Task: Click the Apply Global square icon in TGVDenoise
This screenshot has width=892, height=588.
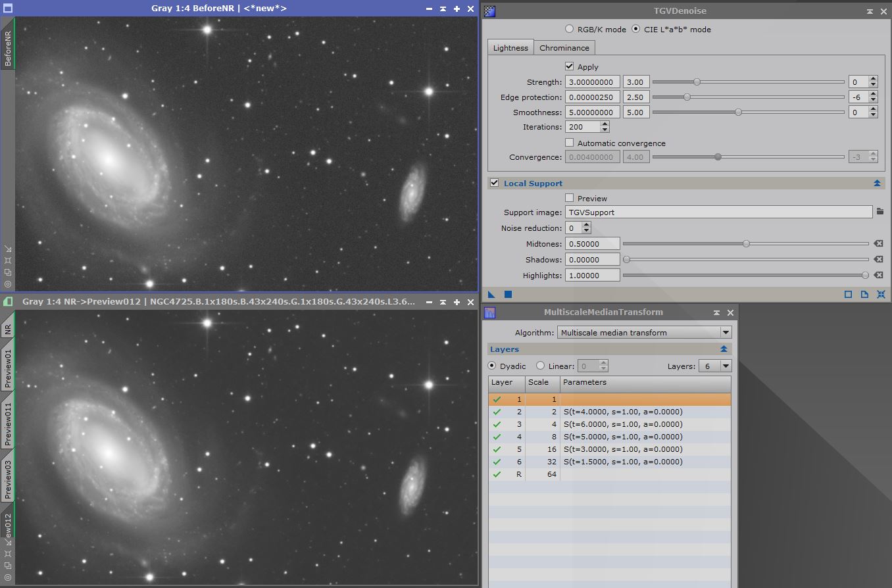Action: coord(508,294)
